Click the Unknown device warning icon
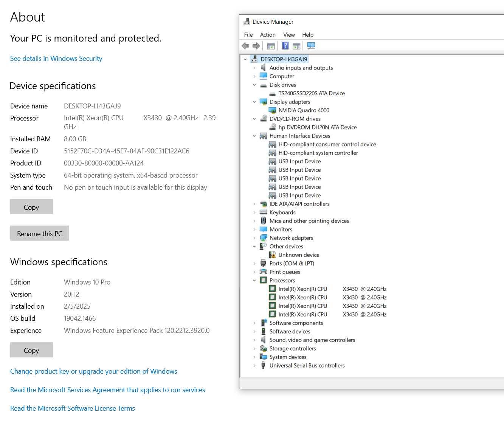Screen dimensions: 504x422 click(x=272, y=255)
